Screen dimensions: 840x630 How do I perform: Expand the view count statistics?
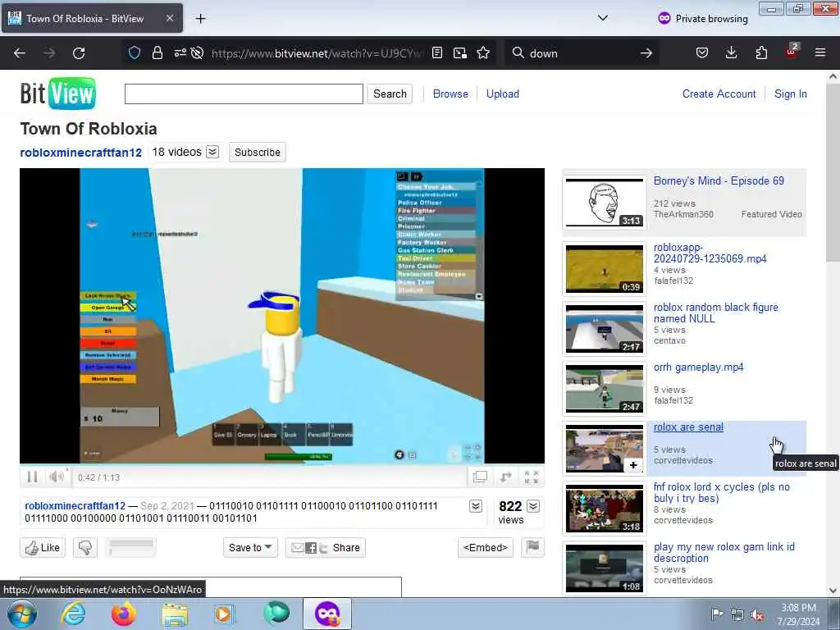pos(533,506)
